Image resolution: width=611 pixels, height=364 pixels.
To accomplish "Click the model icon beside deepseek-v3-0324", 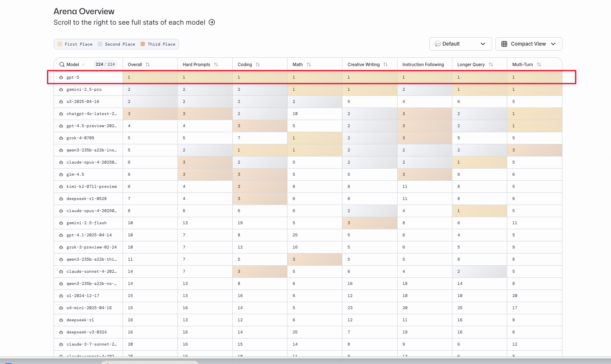I will coord(61,332).
